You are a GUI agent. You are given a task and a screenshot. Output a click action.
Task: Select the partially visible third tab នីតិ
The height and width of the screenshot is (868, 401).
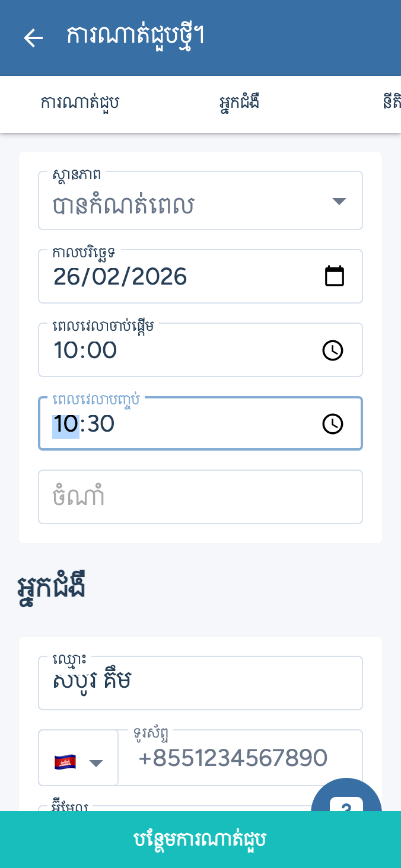(392, 103)
